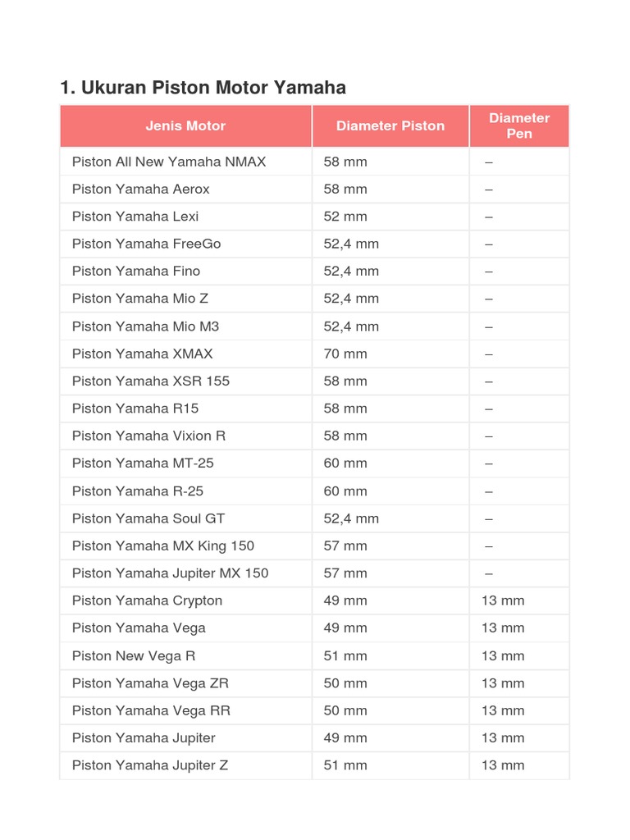Click the 'Diameter Piston' column header

[390, 126]
